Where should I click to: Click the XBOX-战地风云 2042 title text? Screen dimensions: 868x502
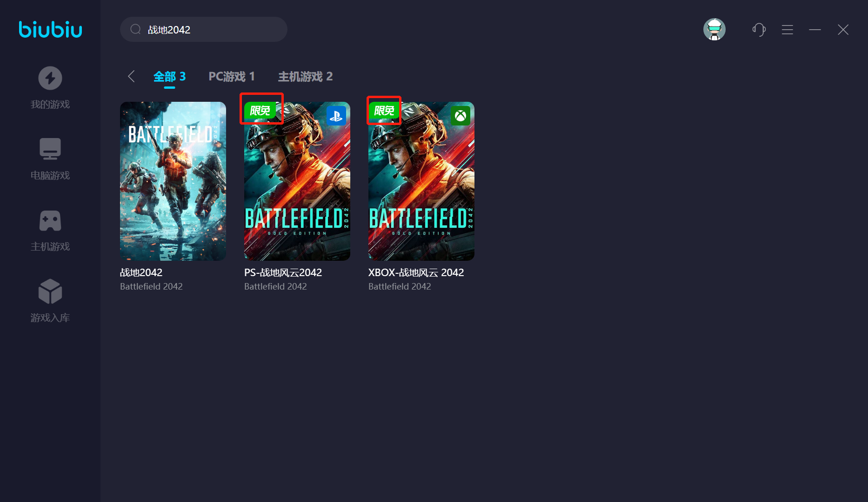416,272
